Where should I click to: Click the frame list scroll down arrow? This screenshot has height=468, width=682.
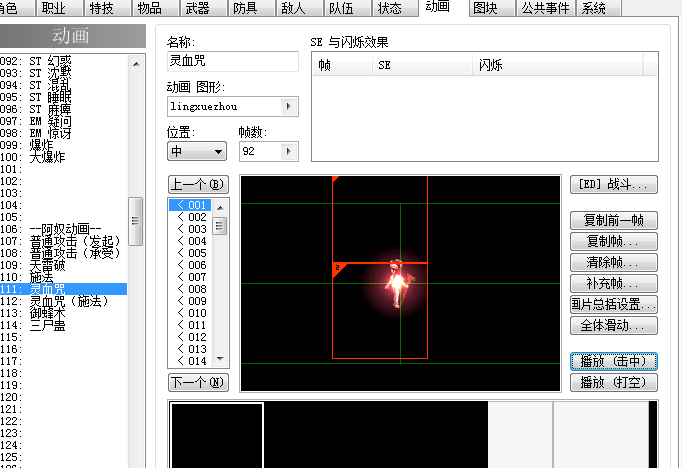(220, 359)
